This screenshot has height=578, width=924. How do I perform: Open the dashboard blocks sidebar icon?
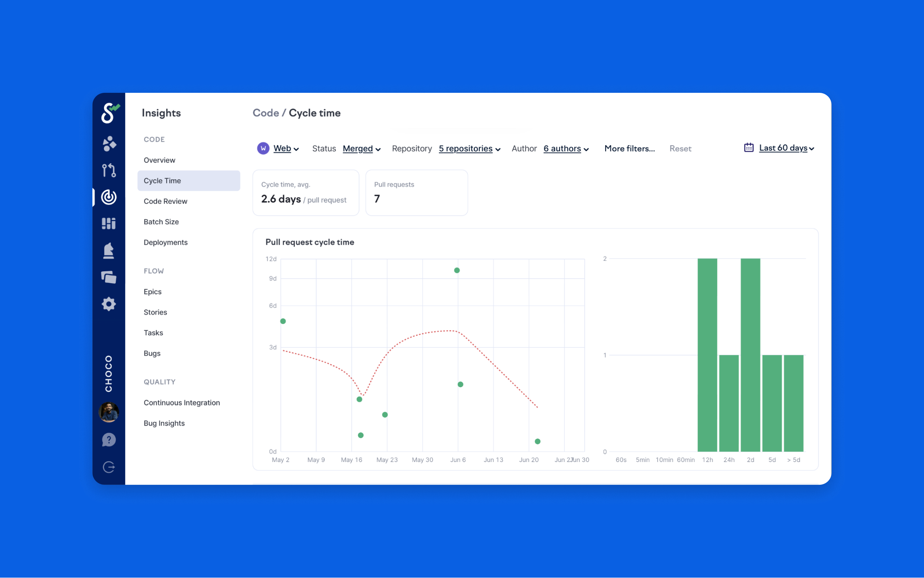[109, 223]
